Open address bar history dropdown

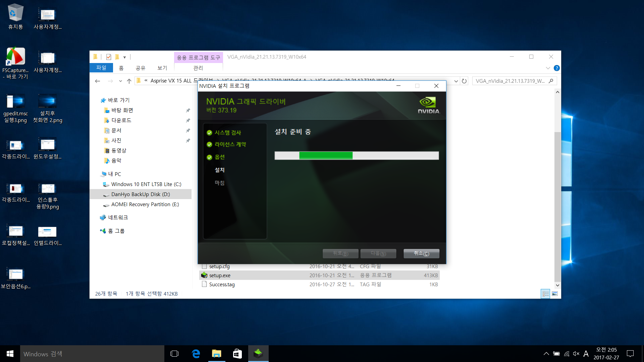point(456,81)
